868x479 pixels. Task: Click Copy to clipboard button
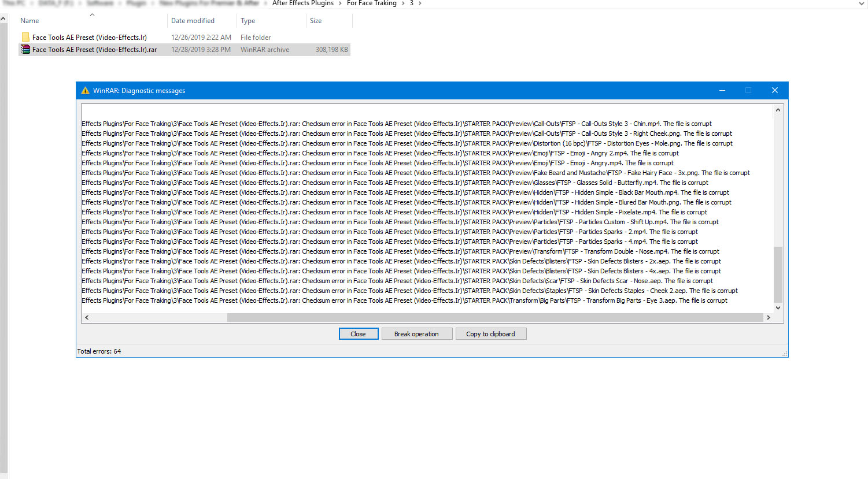pyautogui.click(x=490, y=334)
